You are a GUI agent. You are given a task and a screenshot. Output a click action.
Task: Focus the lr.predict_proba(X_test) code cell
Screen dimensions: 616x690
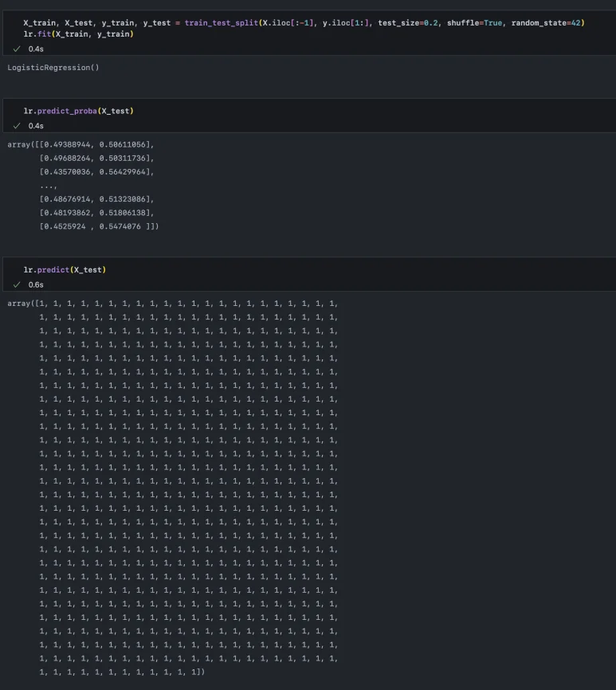(x=78, y=111)
